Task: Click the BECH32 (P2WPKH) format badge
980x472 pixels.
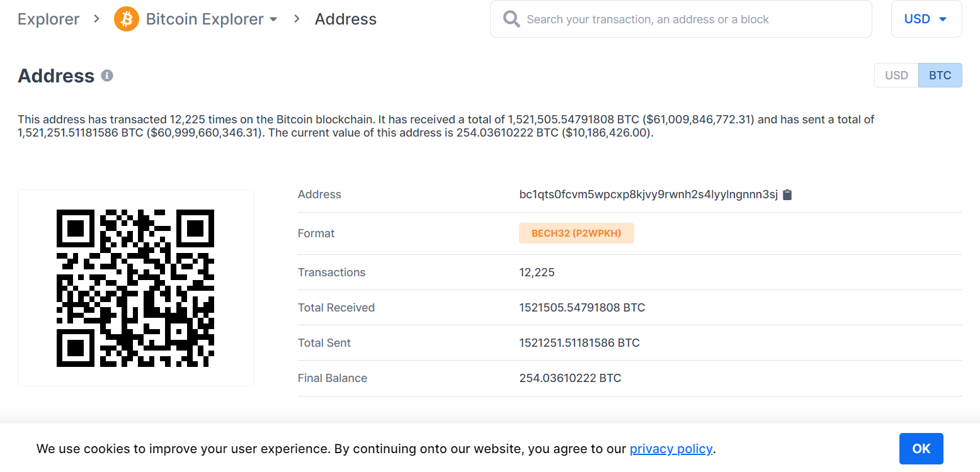Action: coord(576,233)
